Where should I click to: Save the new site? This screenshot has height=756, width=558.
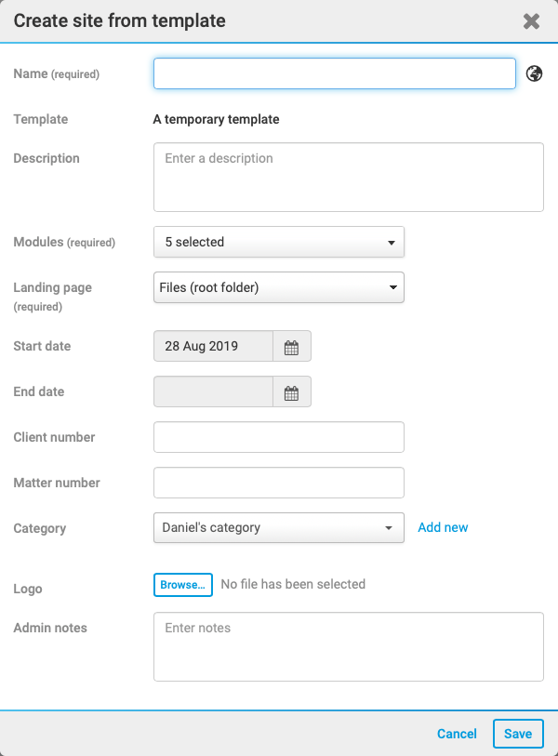[x=518, y=734]
